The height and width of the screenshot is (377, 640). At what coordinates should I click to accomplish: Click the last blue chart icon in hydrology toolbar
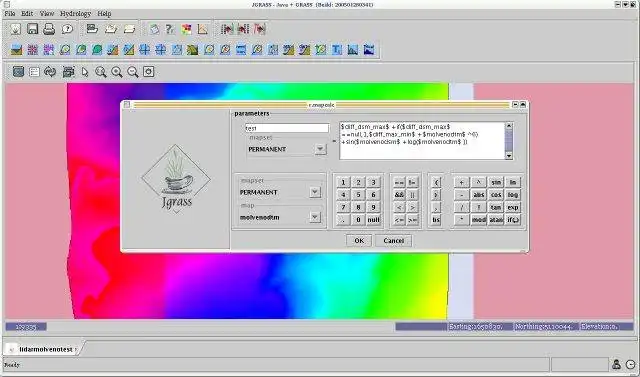pyautogui.click(x=369, y=50)
